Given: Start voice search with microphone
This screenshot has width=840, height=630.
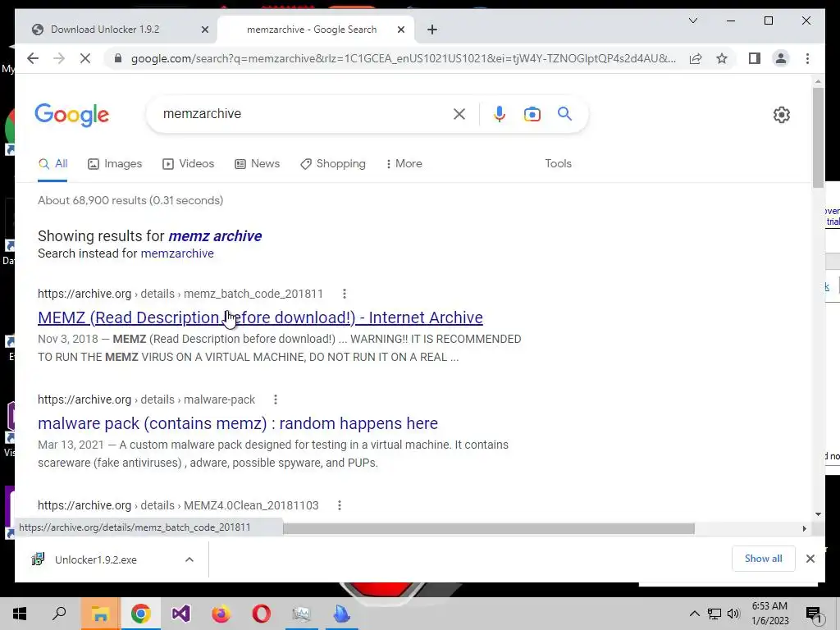Looking at the screenshot, I should (x=500, y=114).
